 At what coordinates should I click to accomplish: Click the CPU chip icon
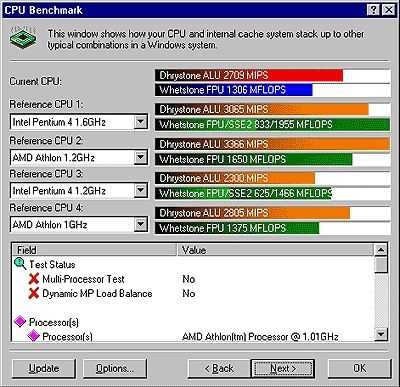click(23, 37)
